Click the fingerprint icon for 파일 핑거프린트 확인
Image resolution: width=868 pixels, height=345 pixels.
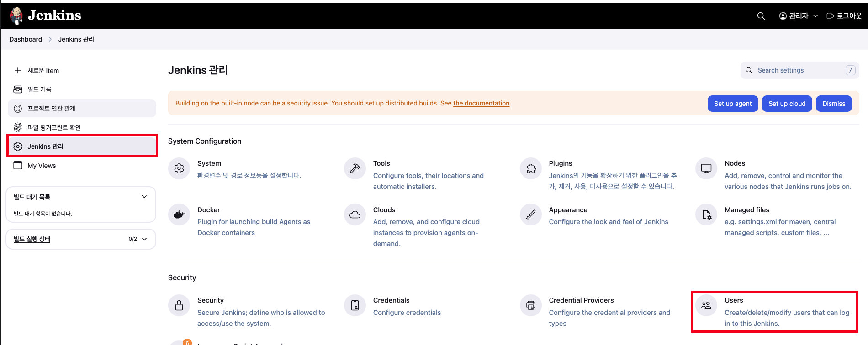[x=18, y=127]
